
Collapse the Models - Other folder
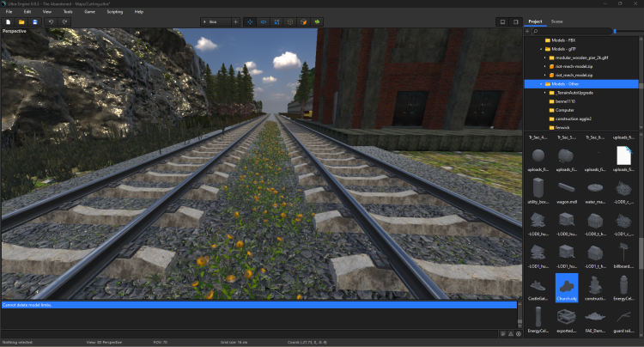(541, 84)
